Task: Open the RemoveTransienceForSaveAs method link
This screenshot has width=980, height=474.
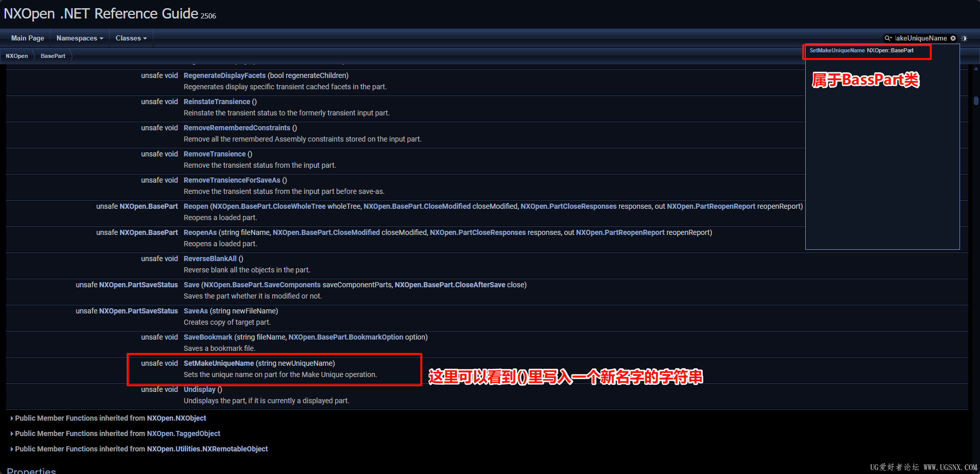Action: [x=232, y=180]
